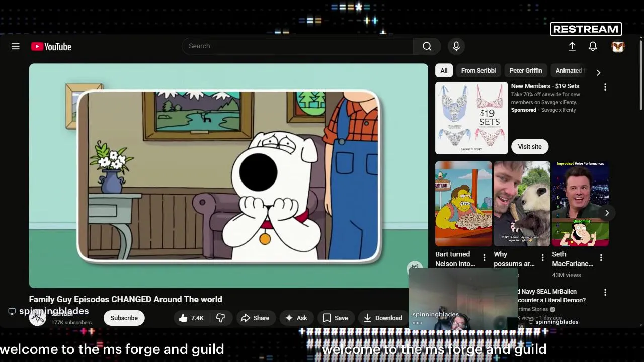Click the magnifying glass search button
The image size is (644, 362).
pos(427,46)
